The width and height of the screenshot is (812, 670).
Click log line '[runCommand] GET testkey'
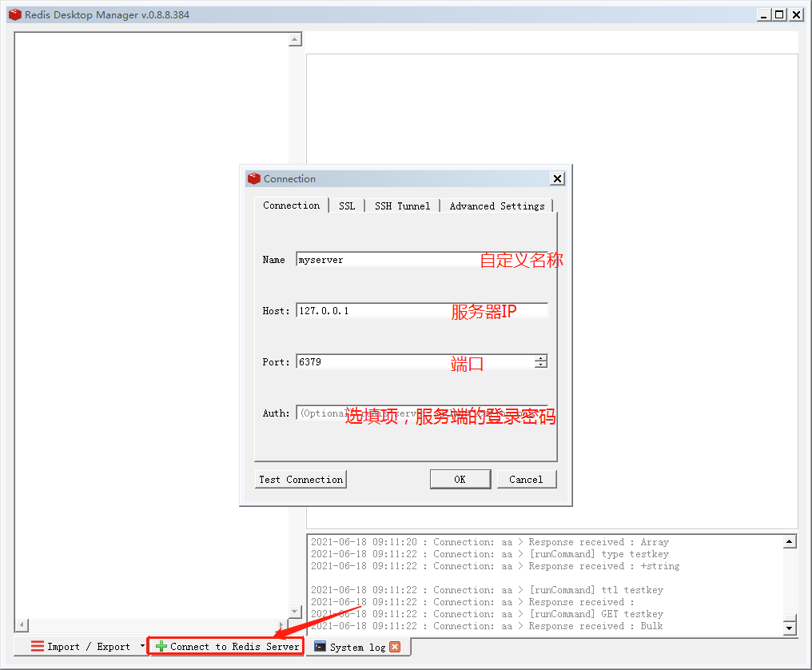pyautogui.click(x=487, y=613)
